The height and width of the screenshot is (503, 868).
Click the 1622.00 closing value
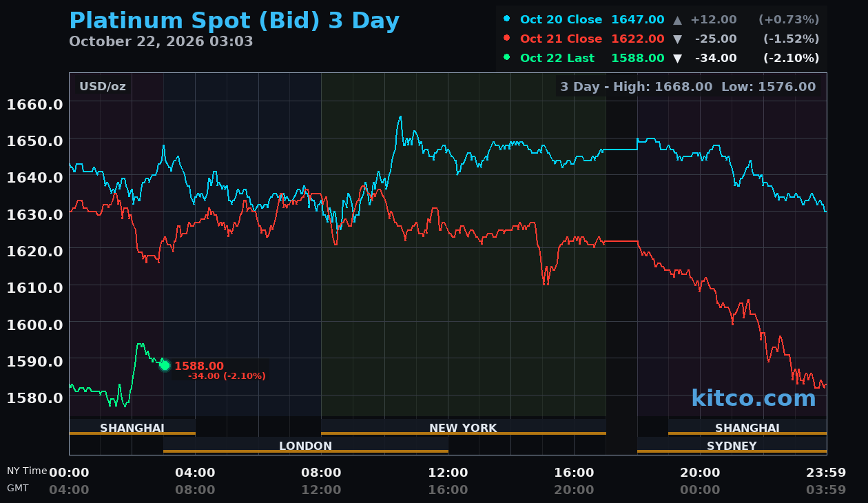(638, 39)
